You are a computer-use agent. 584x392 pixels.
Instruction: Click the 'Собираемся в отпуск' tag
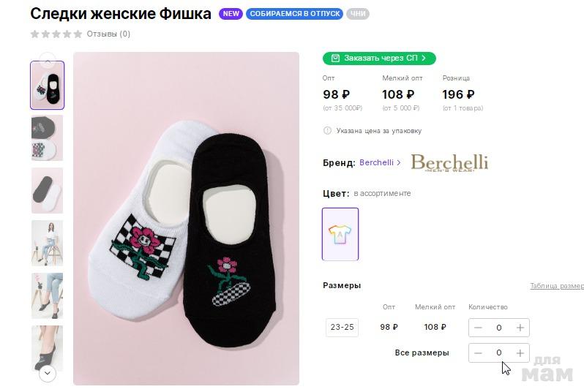[294, 14]
